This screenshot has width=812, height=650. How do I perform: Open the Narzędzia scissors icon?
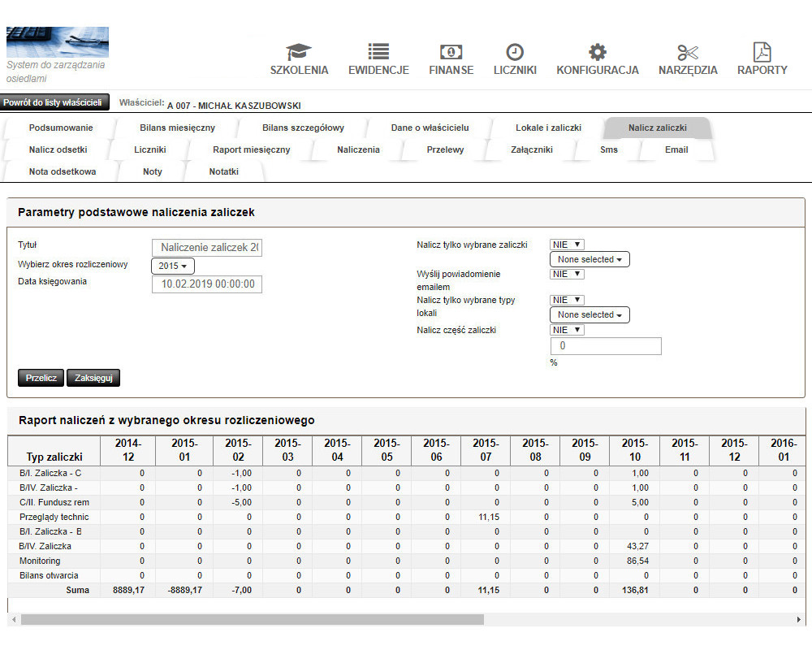point(688,52)
